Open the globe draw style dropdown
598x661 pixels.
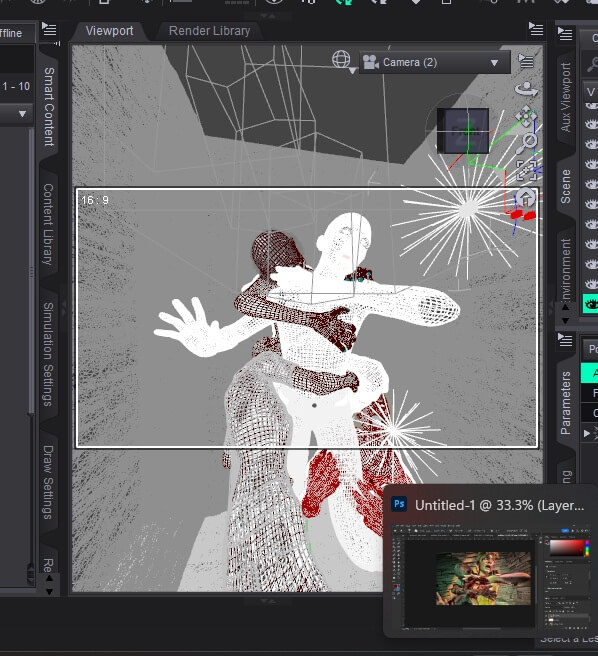(x=342, y=60)
